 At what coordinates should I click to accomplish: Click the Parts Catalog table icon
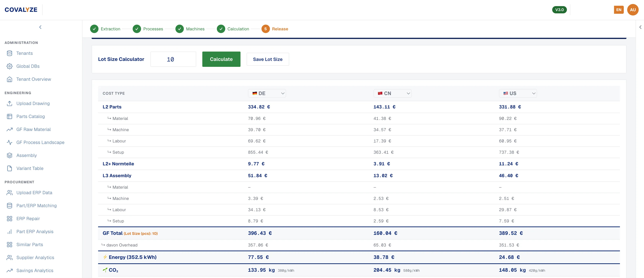point(10,116)
